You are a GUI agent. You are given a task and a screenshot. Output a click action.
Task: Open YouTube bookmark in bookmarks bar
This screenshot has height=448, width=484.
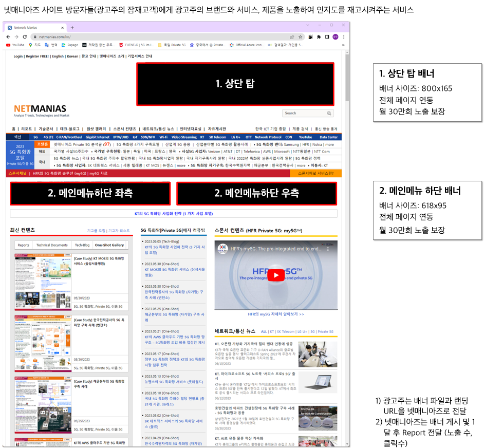(x=15, y=45)
